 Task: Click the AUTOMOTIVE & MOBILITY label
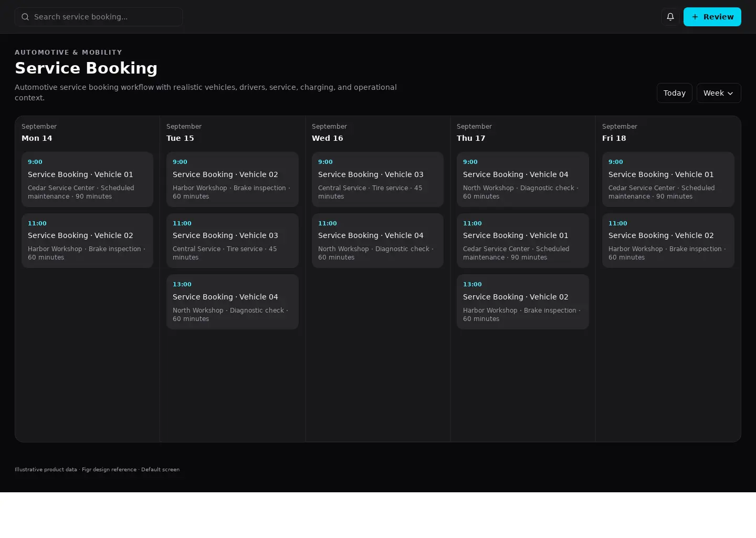68,53
